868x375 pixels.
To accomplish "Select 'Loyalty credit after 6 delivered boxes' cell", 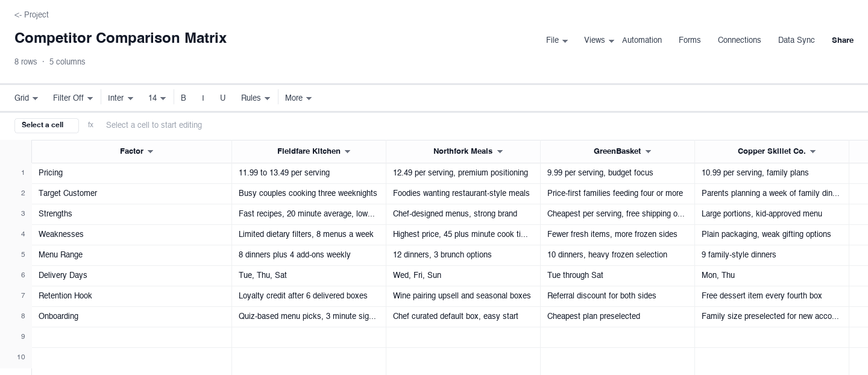I will pos(309,296).
